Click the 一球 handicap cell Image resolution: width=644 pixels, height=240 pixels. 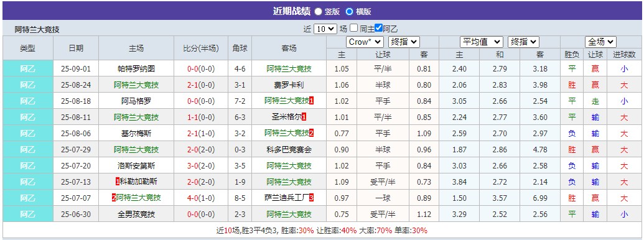pyautogui.click(x=383, y=198)
